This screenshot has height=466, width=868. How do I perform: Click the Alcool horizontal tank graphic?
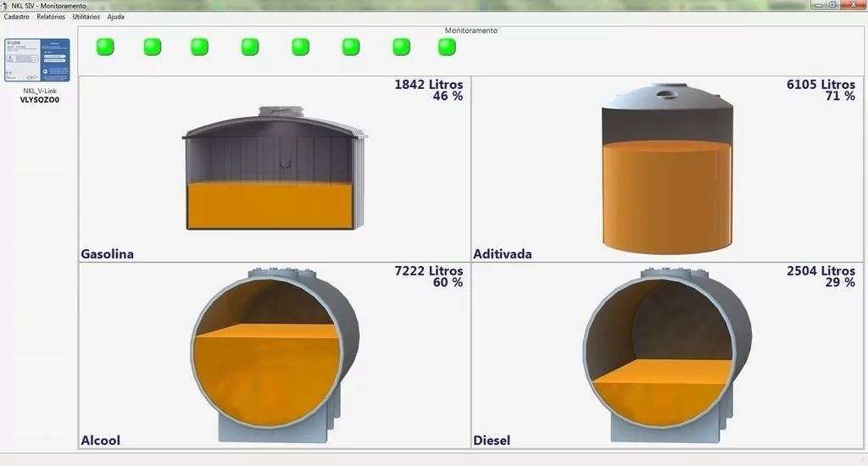point(275,356)
